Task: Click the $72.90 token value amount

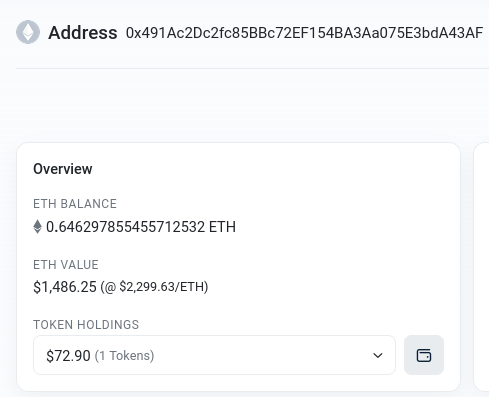Action: 68,356
